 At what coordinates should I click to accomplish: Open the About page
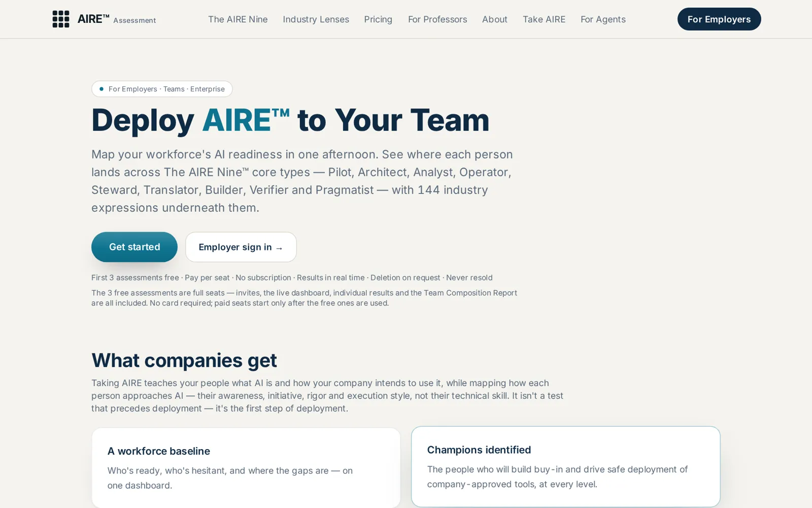[x=495, y=19]
